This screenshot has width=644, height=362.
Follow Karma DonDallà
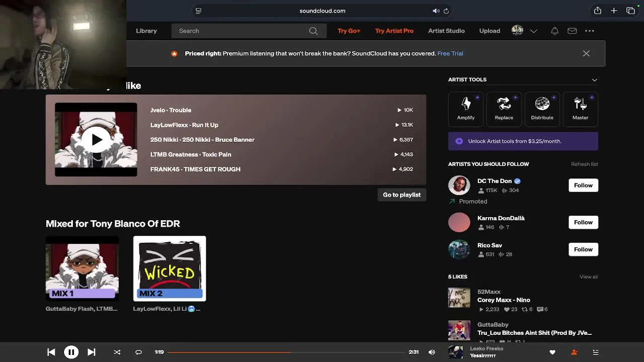coord(583,222)
